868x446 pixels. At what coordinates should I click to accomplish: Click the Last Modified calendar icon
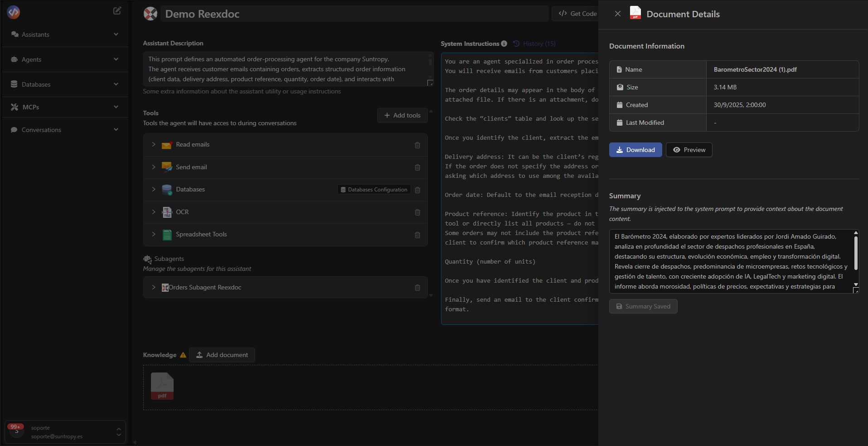point(620,123)
